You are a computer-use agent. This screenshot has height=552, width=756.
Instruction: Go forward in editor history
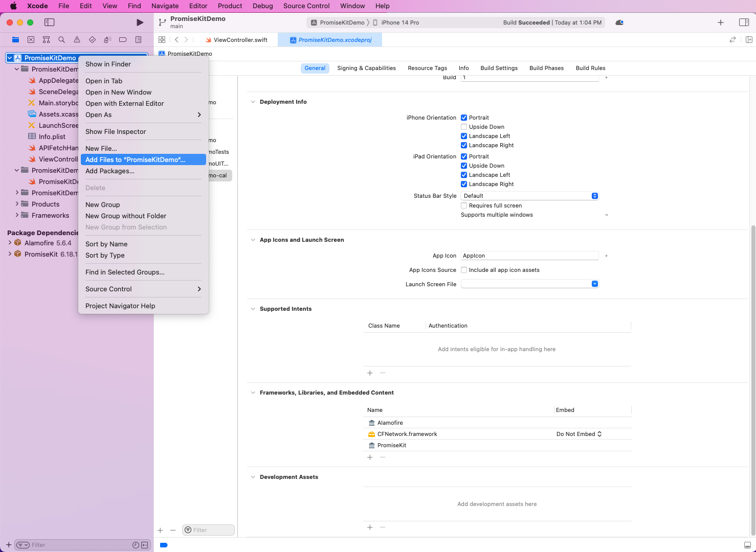[186, 40]
